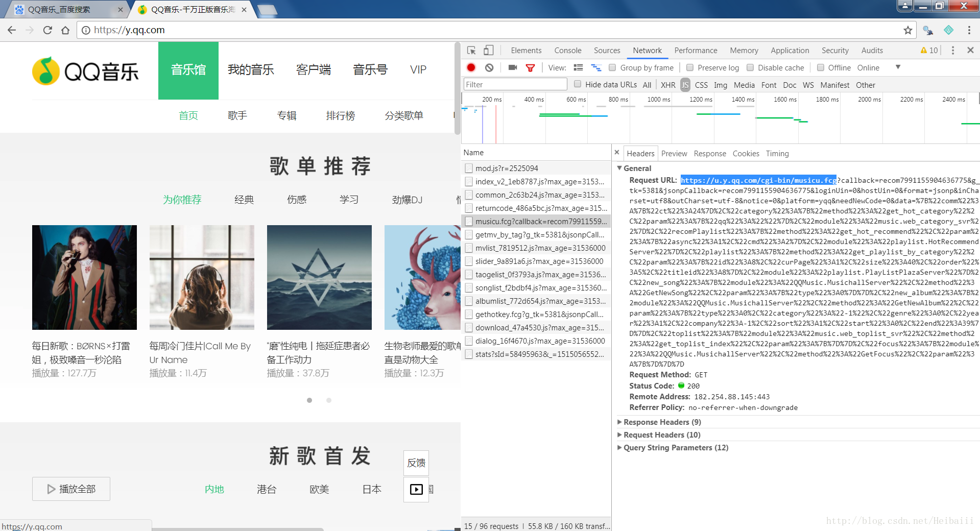This screenshot has width=980, height=531.
Task: Select the musicu.fcg request row
Action: pyautogui.click(x=536, y=221)
